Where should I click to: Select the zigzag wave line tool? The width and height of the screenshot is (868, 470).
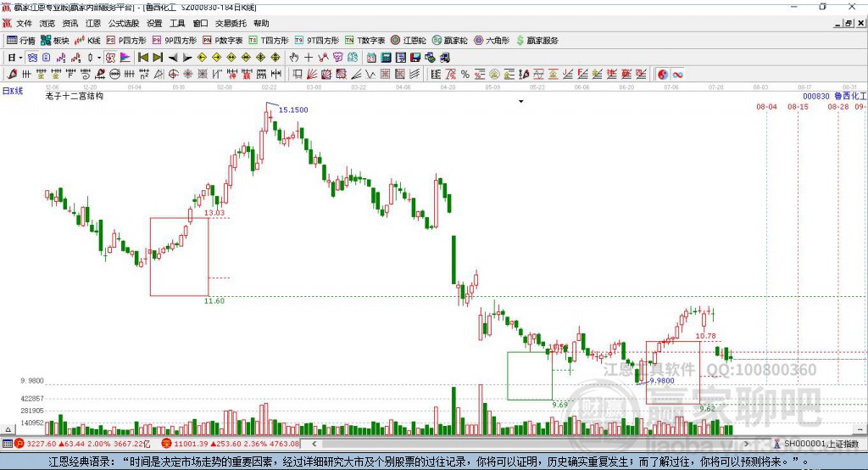pyautogui.click(x=370, y=75)
